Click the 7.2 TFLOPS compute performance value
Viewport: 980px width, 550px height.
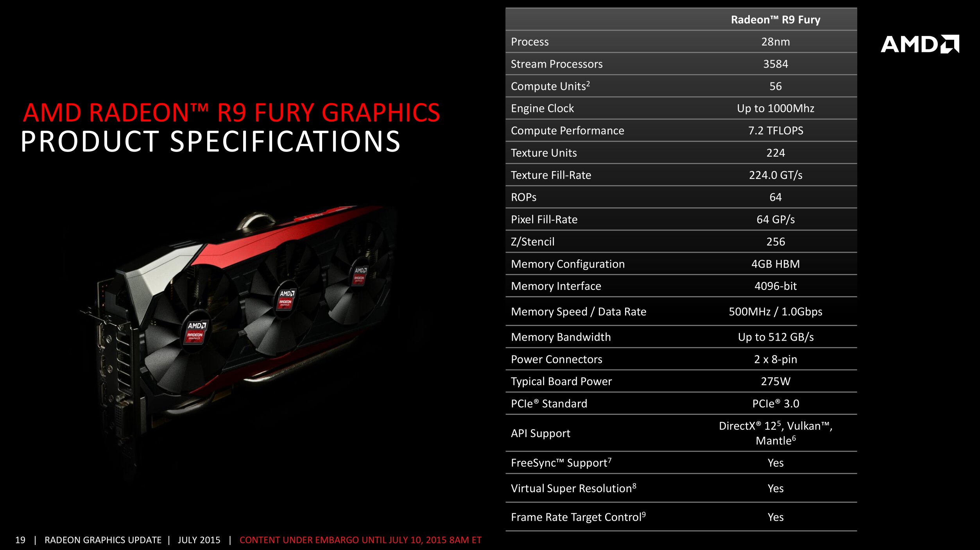[x=775, y=130]
